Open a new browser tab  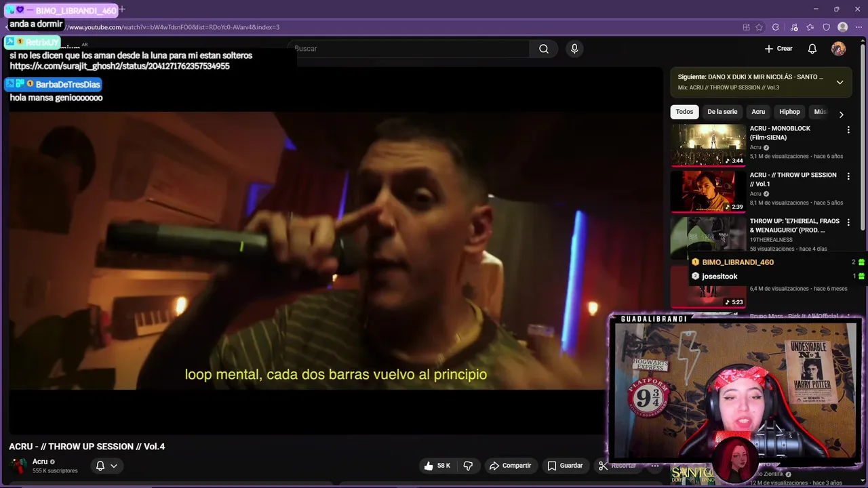pos(122,9)
